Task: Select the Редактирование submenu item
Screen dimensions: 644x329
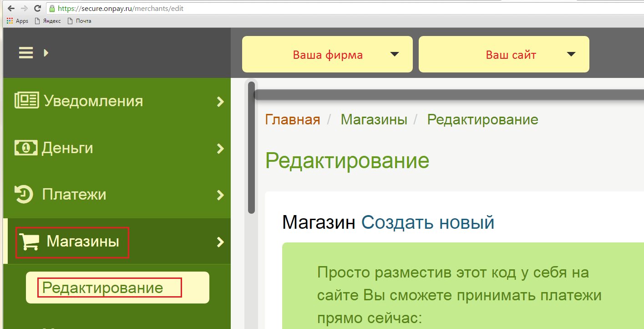Action: 103,288
